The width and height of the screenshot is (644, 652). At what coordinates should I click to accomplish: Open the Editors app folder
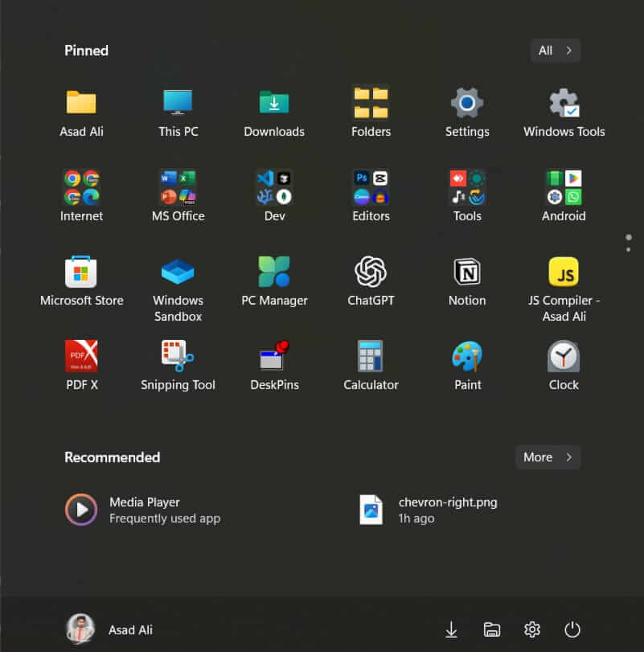(x=371, y=196)
